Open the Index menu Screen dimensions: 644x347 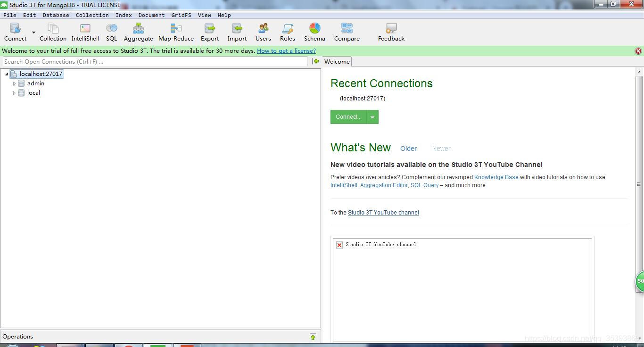pos(124,15)
